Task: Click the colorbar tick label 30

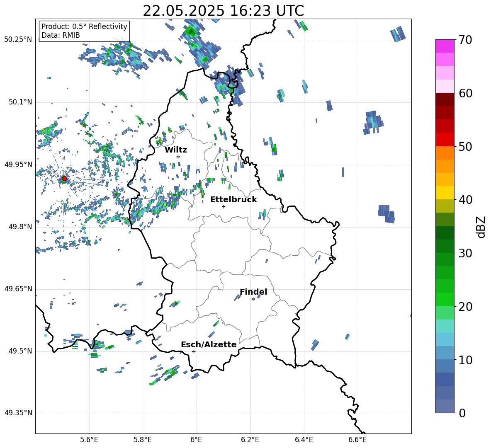Action: [465, 253]
